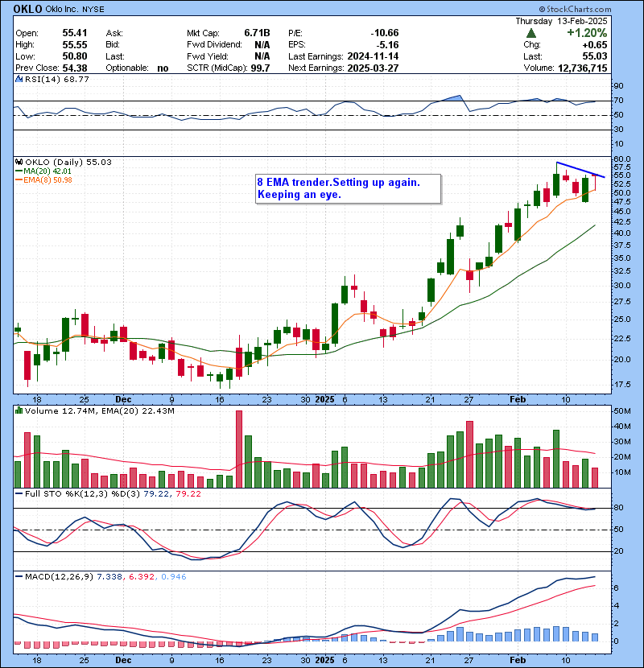Viewport: 644px width, 668px height.
Task: Click the 'RSI(14) 68.77' indicator label
Action: (x=56, y=79)
